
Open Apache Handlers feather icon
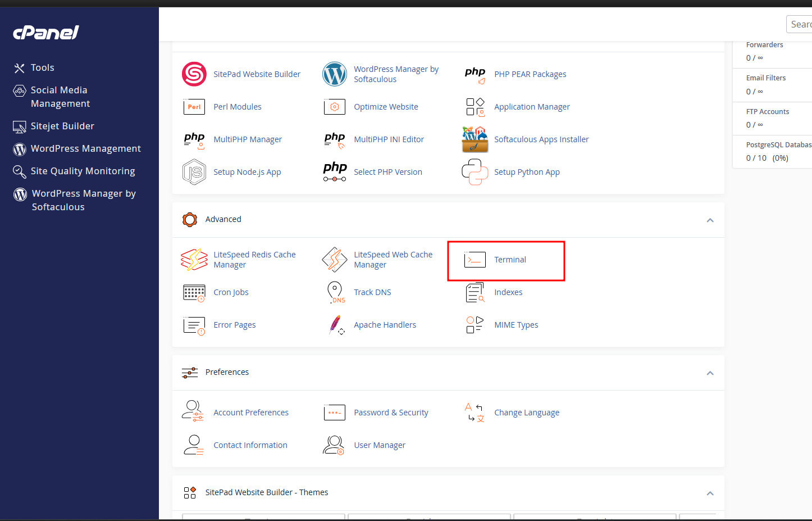tap(336, 325)
